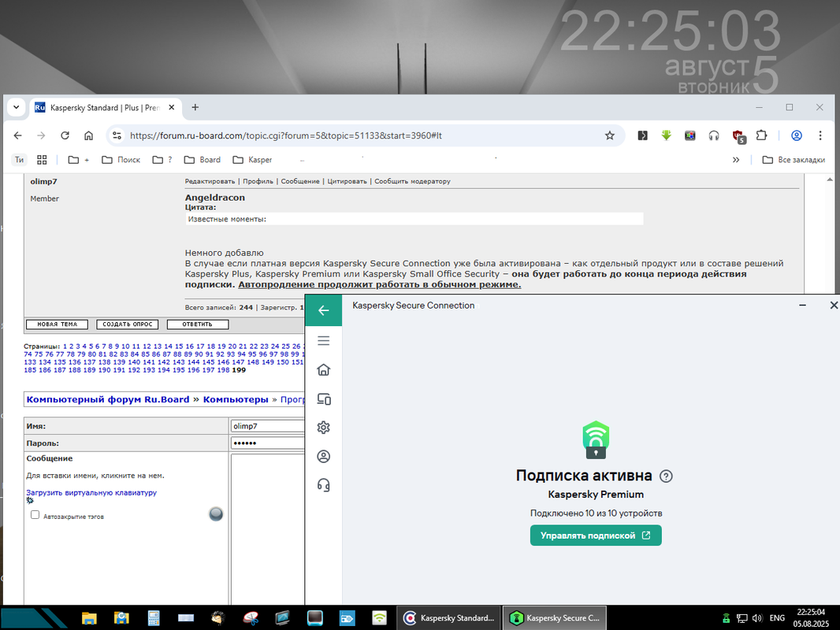The height and width of the screenshot is (630, 840).
Task: Reload the forum page
Action: 65,135
